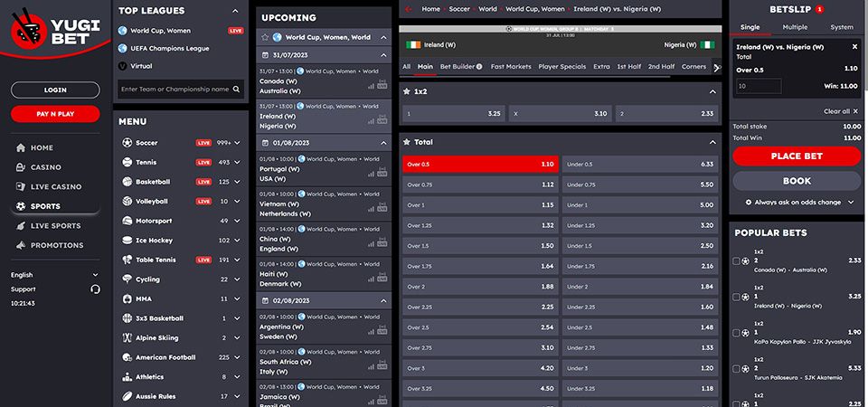Click the betslip stake input field
Image resolution: width=868 pixels, height=407 pixels.
[x=759, y=86]
